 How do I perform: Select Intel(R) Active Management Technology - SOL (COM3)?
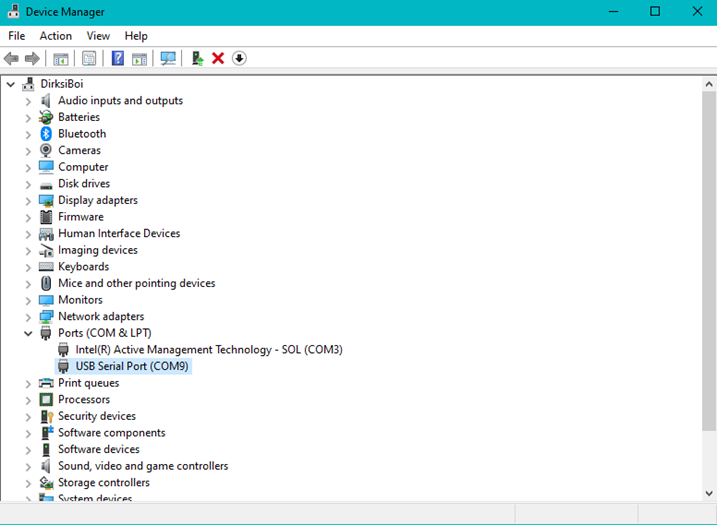[x=209, y=350]
